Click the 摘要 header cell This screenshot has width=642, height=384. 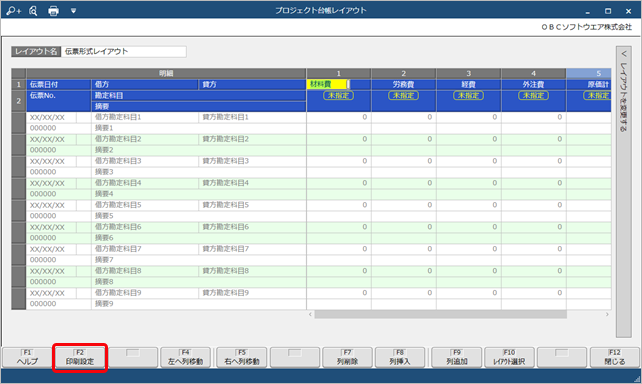pyautogui.click(x=199, y=106)
